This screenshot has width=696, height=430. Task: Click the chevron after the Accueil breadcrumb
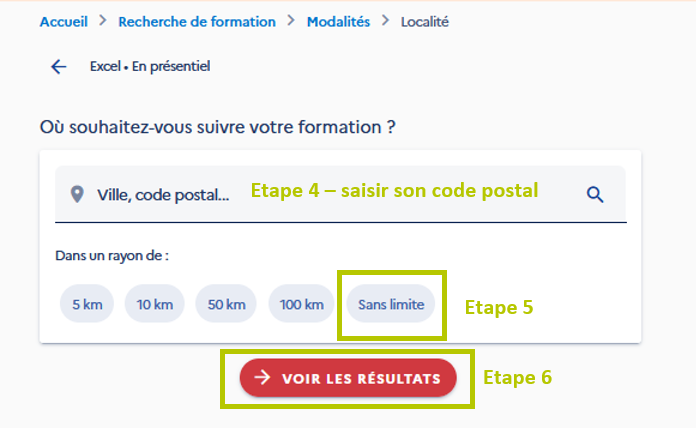point(103,20)
